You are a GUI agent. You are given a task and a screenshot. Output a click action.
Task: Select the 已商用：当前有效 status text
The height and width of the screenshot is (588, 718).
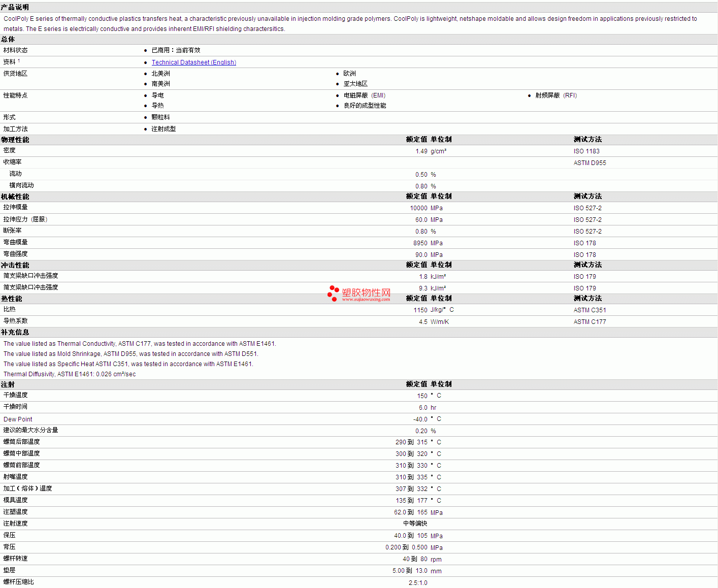[176, 50]
